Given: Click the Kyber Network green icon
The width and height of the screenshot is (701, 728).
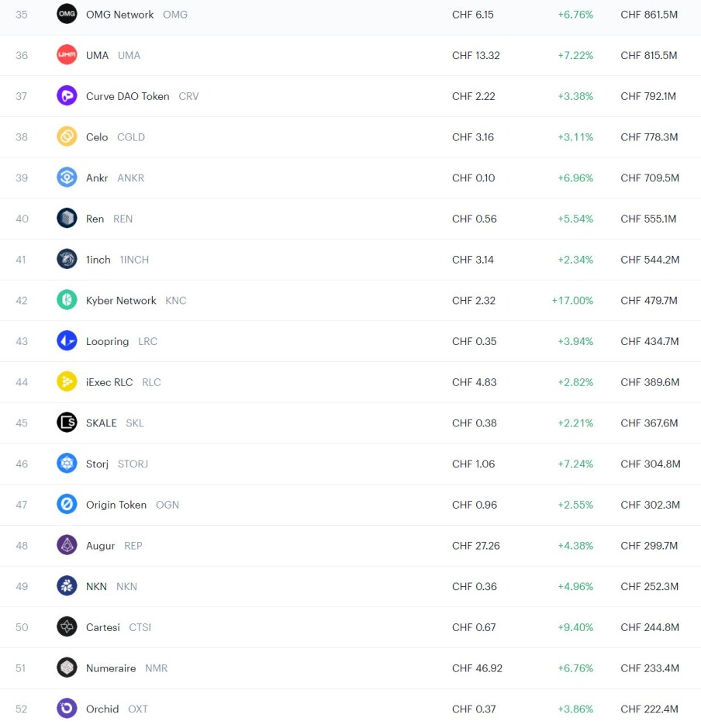Looking at the screenshot, I should click(67, 300).
